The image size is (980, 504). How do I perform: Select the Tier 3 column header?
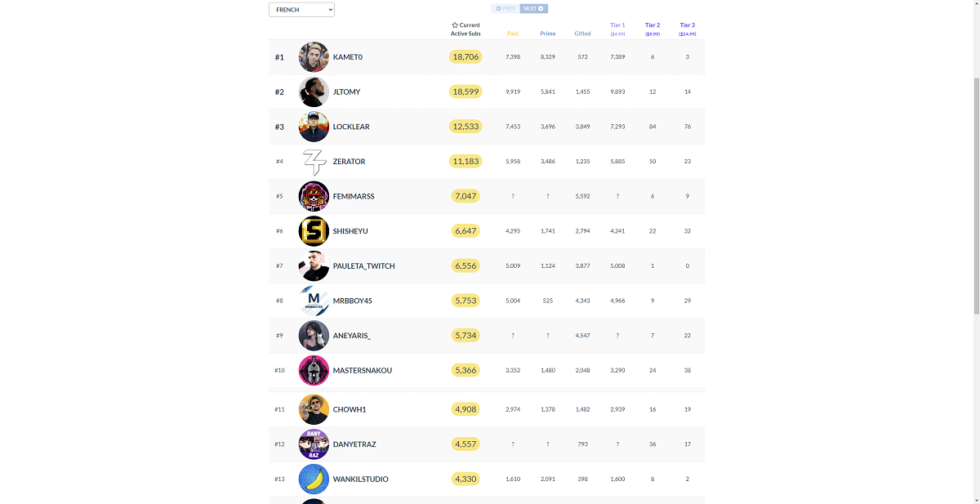687,29
